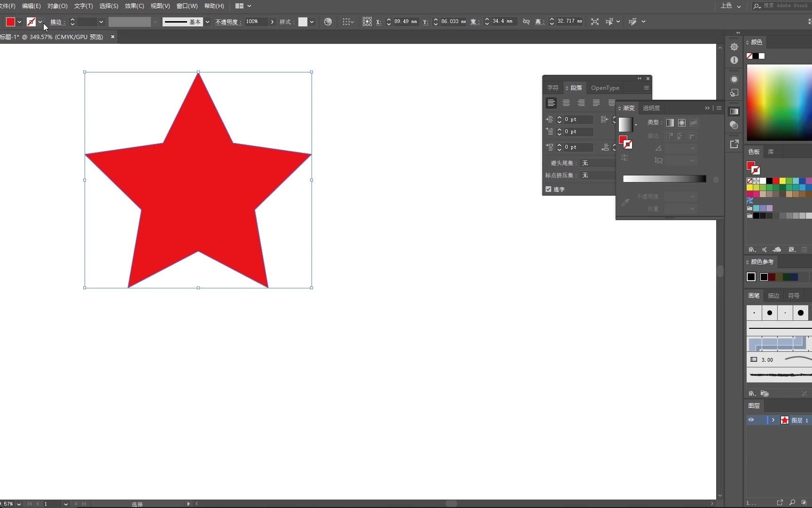812x508 pixels.
Task: Open the 效果(C) menu
Action: 134,6
